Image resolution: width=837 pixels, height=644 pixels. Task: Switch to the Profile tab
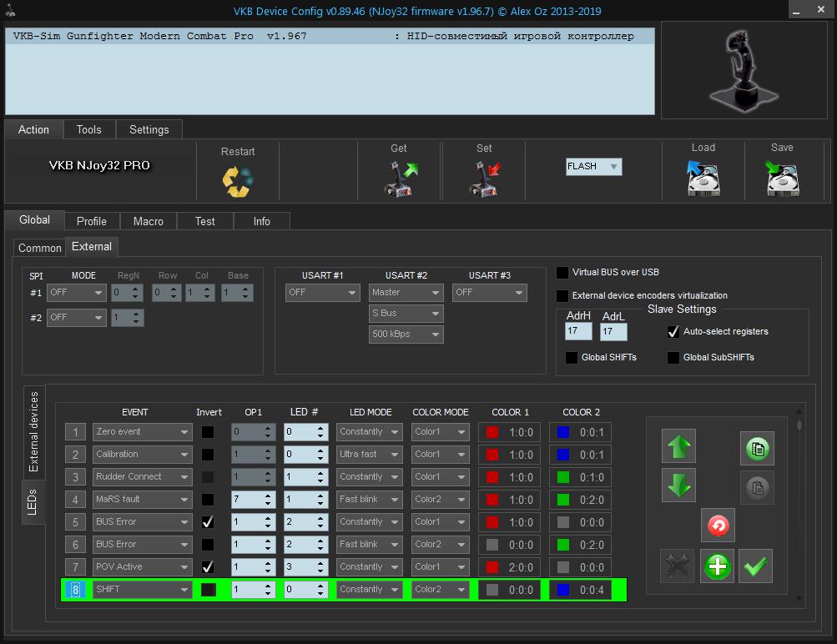(x=91, y=221)
